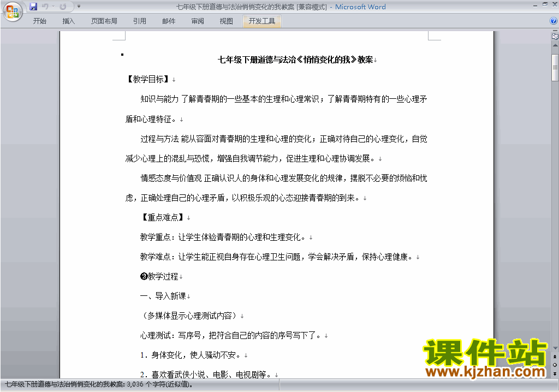The image size is (559, 392).
Task: Click the vertical scrollbar thumb
Action: [555, 68]
